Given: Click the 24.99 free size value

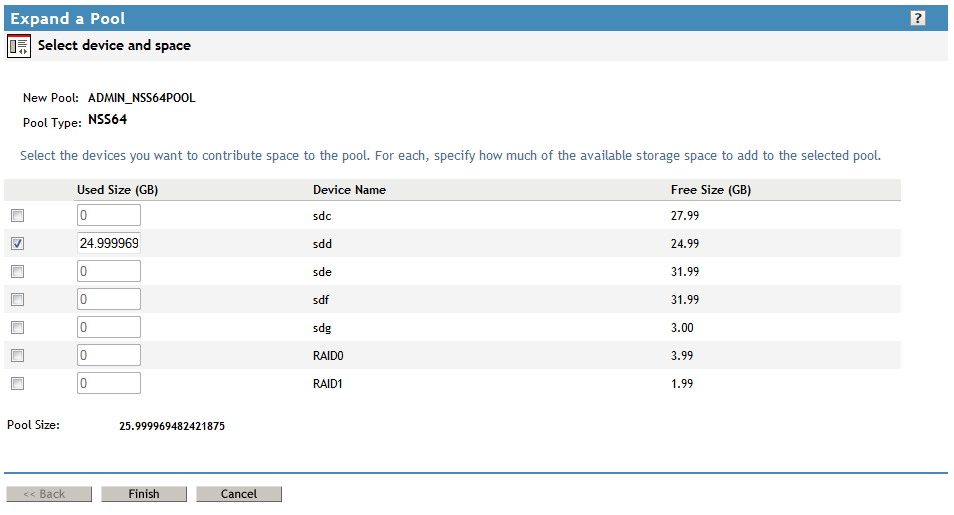Looking at the screenshot, I should click(x=685, y=243).
